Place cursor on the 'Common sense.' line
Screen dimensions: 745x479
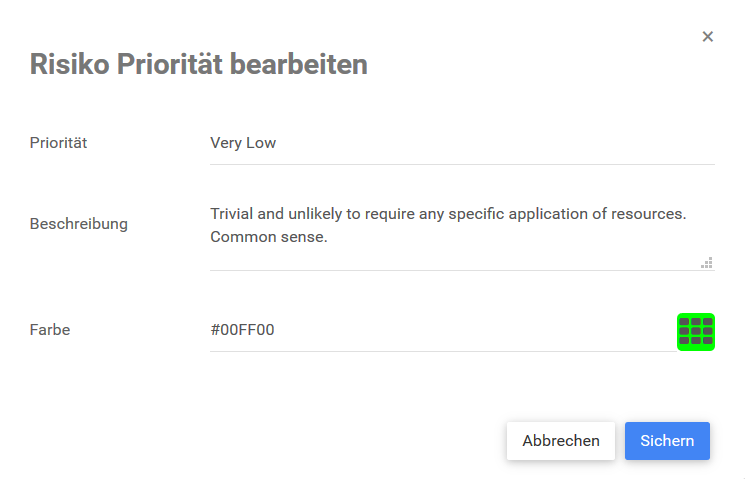269,238
